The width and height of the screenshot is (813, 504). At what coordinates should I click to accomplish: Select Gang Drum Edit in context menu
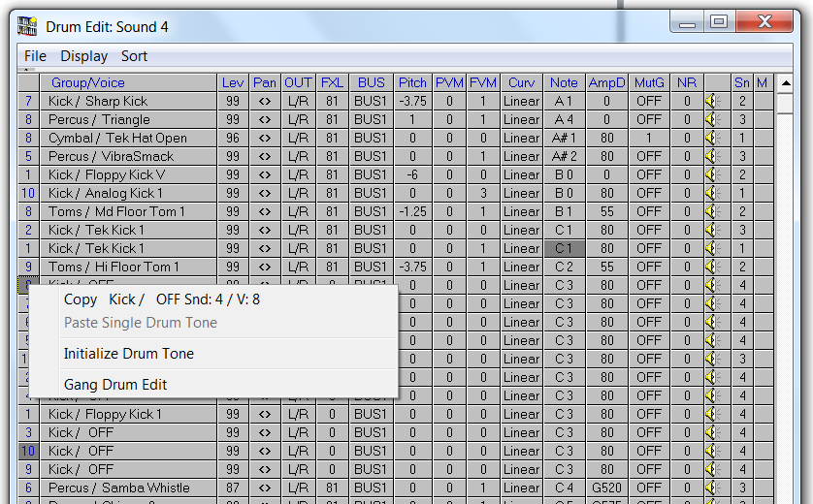click(115, 385)
